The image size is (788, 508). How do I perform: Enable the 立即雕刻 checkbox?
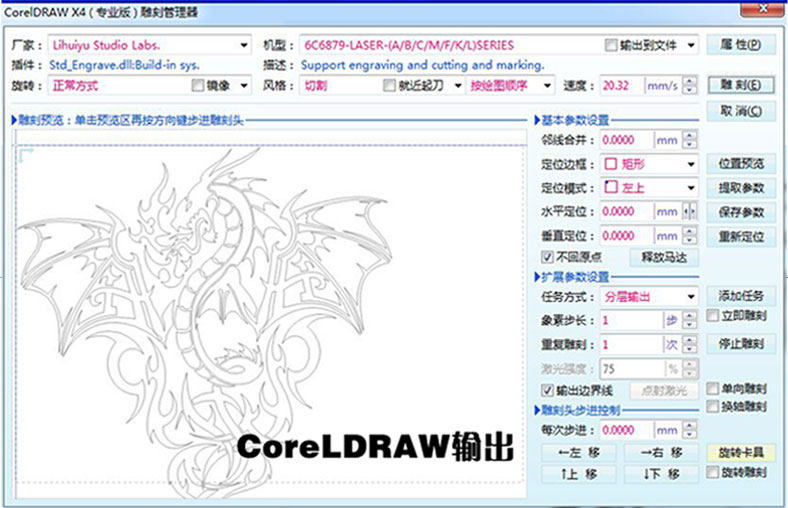click(713, 316)
